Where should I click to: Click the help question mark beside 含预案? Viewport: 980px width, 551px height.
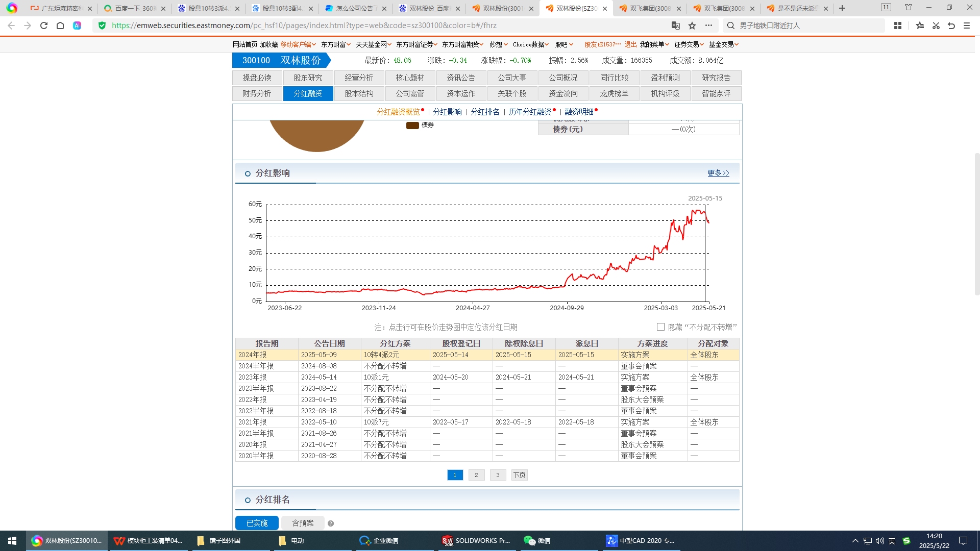[331, 523]
